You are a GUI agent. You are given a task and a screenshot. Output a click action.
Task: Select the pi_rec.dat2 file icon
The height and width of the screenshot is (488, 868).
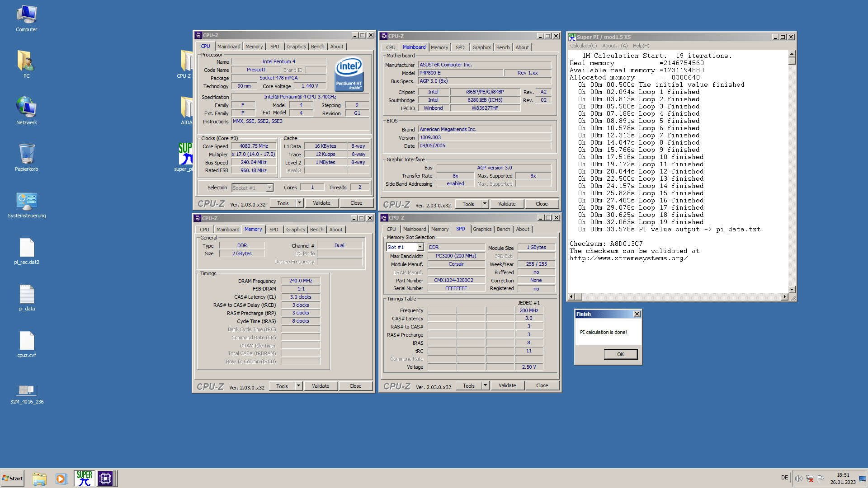pos(27,251)
